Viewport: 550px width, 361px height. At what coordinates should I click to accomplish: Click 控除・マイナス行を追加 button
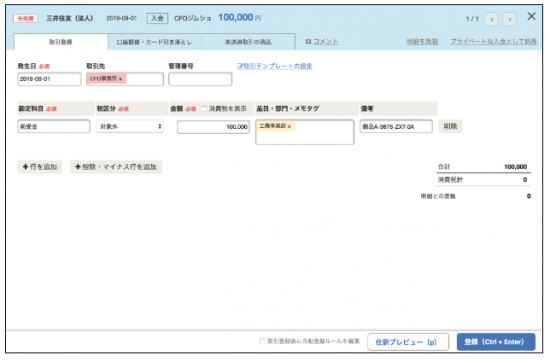[116, 167]
